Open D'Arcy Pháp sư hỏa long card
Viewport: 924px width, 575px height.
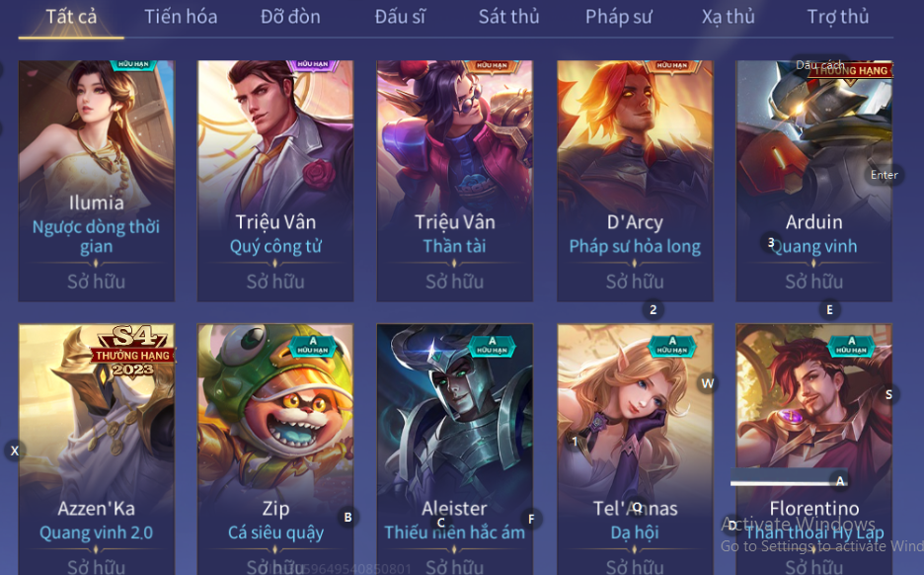coord(635,181)
